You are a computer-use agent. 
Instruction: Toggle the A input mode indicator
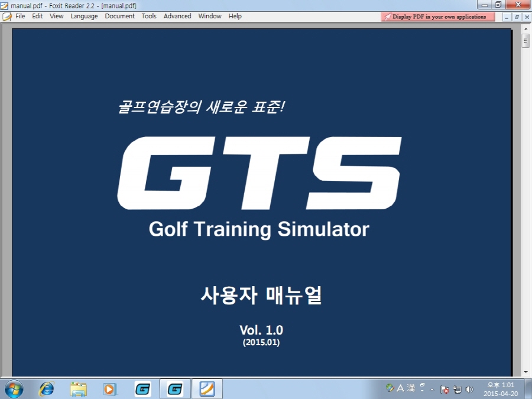[x=400, y=388]
